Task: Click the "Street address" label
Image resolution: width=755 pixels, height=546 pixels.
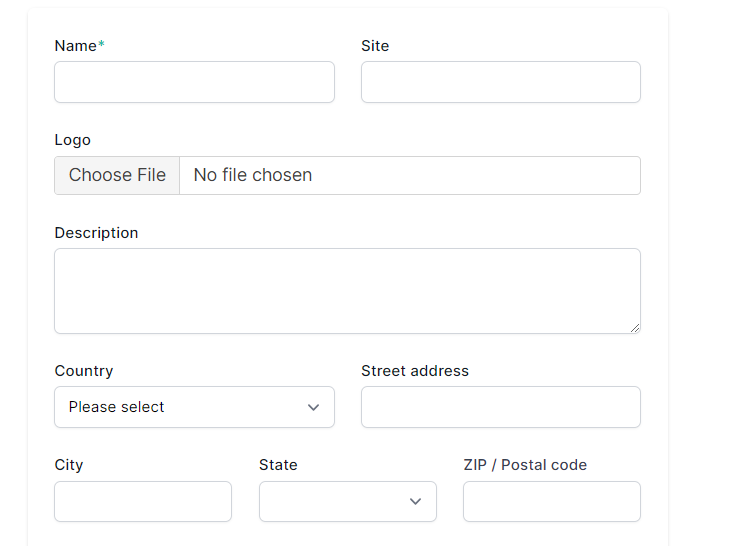Action: [x=415, y=371]
